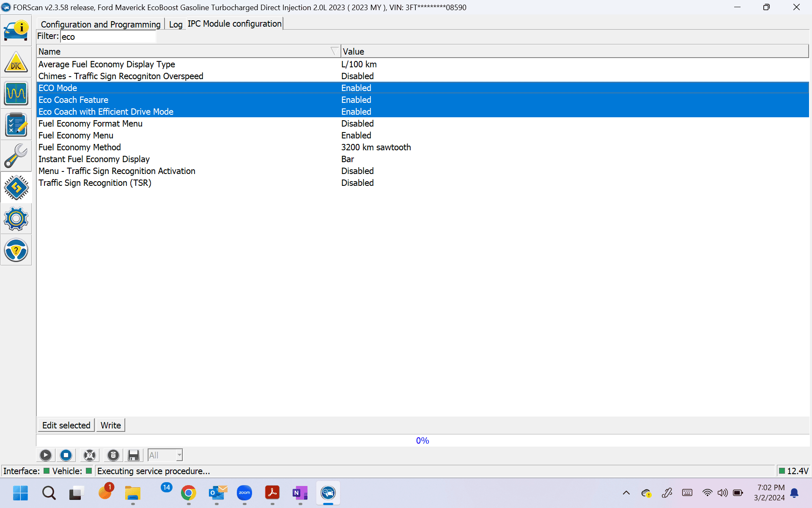The image size is (812, 508).
Task: Click the Write button
Action: [111, 425]
